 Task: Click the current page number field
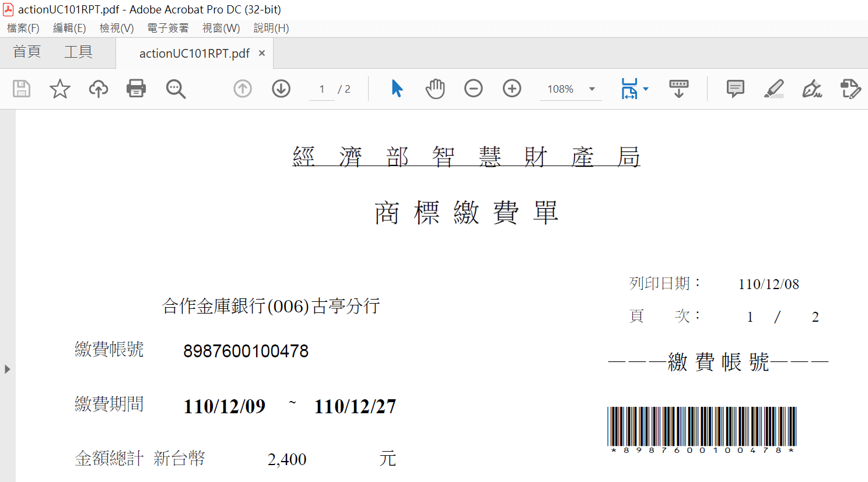point(322,89)
